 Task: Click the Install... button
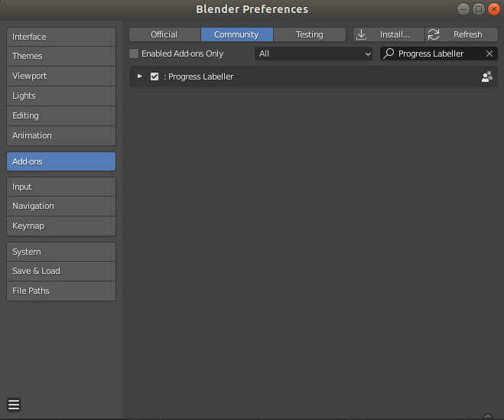tap(389, 34)
